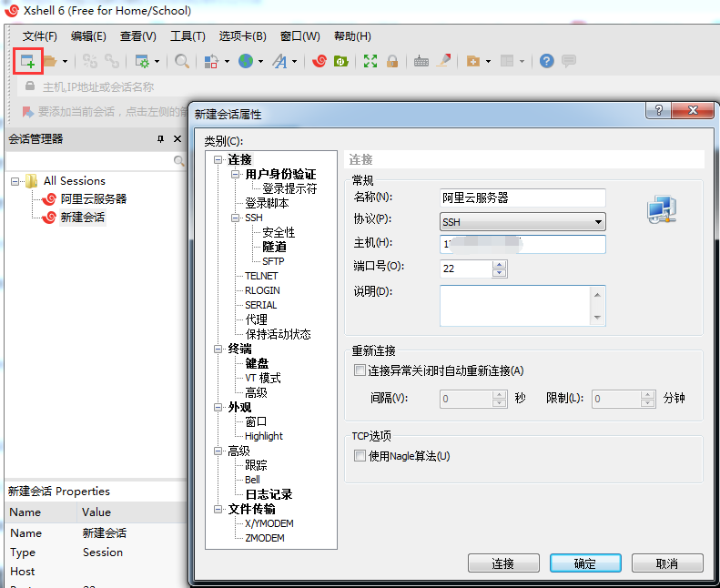Screen dimensions: 720x588
Task: Click the color scheme toolbar icon
Action: point(211,61)
